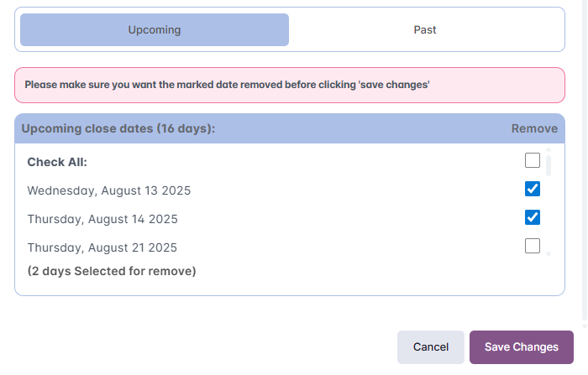
Task: Click the 'Check All:' label text
Action: [57, 162]
